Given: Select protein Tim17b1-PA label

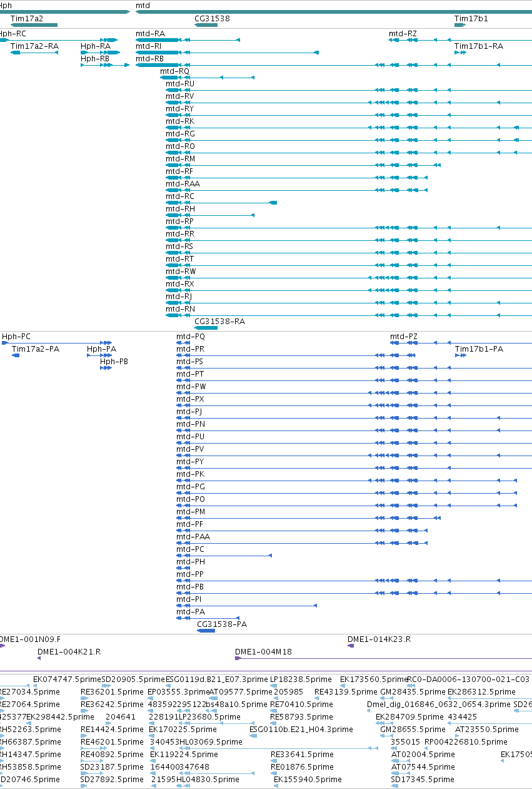Looking at the screenshot, I should [479, 349].
